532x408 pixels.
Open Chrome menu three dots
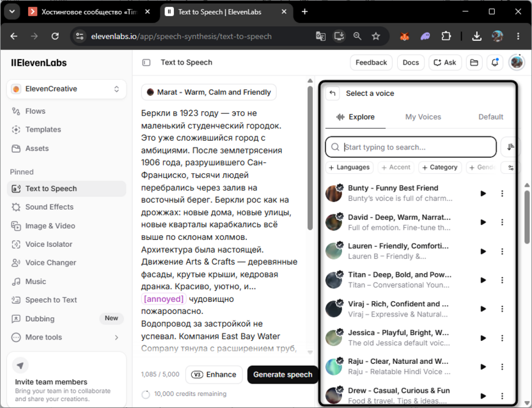pyautogui.click(x=518, y=36)
